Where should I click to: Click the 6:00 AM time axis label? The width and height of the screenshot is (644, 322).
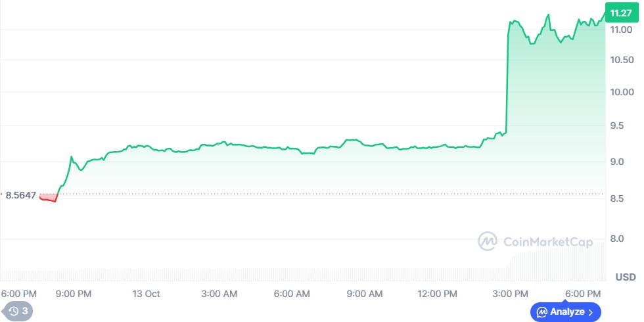(x=292, y=294)
